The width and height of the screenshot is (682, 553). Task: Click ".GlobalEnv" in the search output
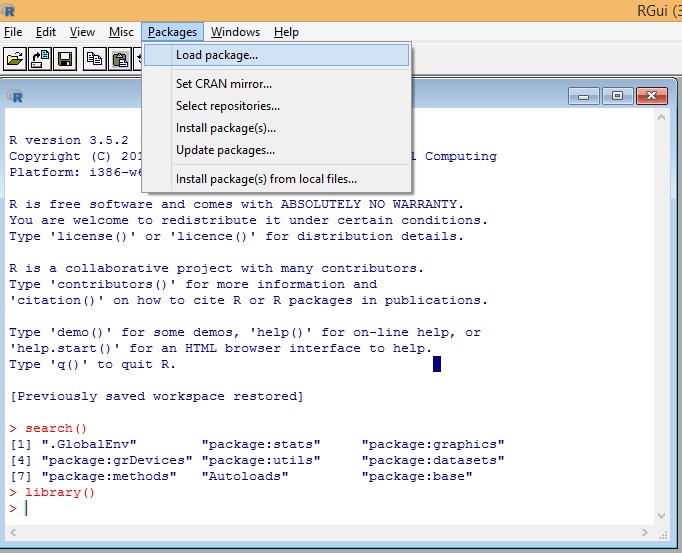coord(89,444)
